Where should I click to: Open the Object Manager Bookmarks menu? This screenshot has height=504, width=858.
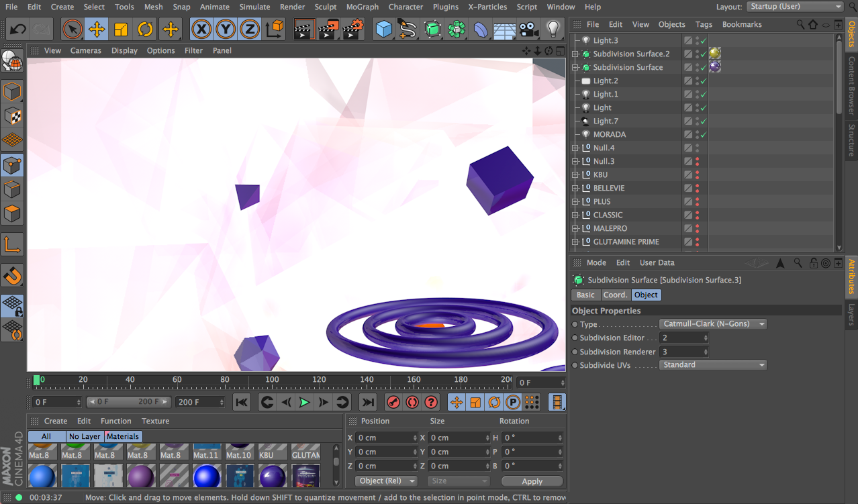click(x=742, y=24)
